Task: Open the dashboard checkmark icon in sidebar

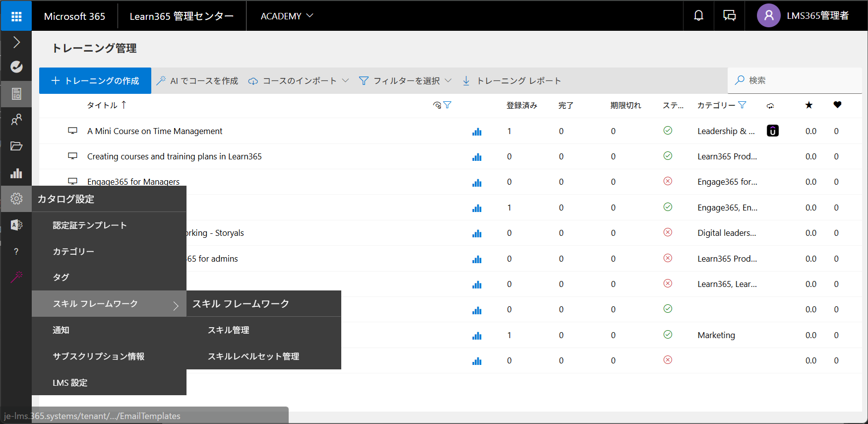Action: click(x=16, y=67)
